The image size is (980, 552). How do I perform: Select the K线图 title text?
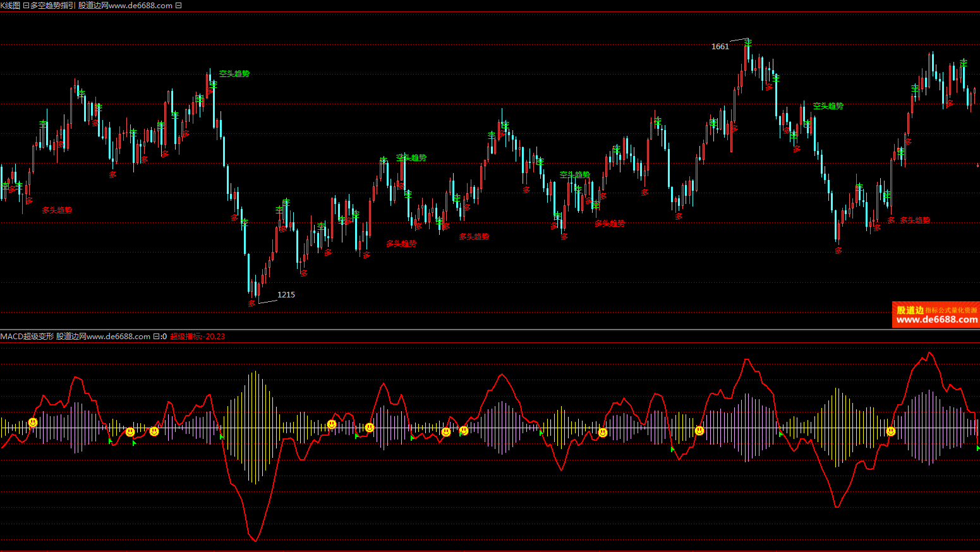[10, 6]
